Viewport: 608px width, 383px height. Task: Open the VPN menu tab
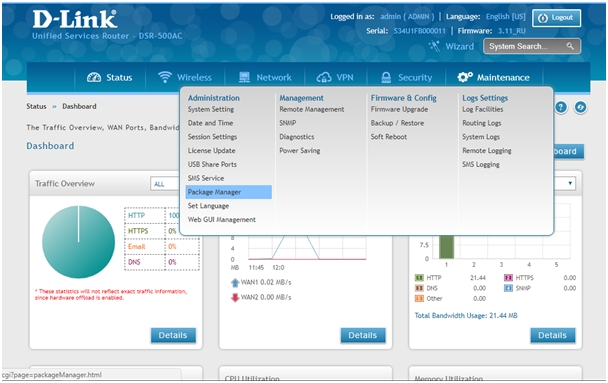tap(335, 77)
